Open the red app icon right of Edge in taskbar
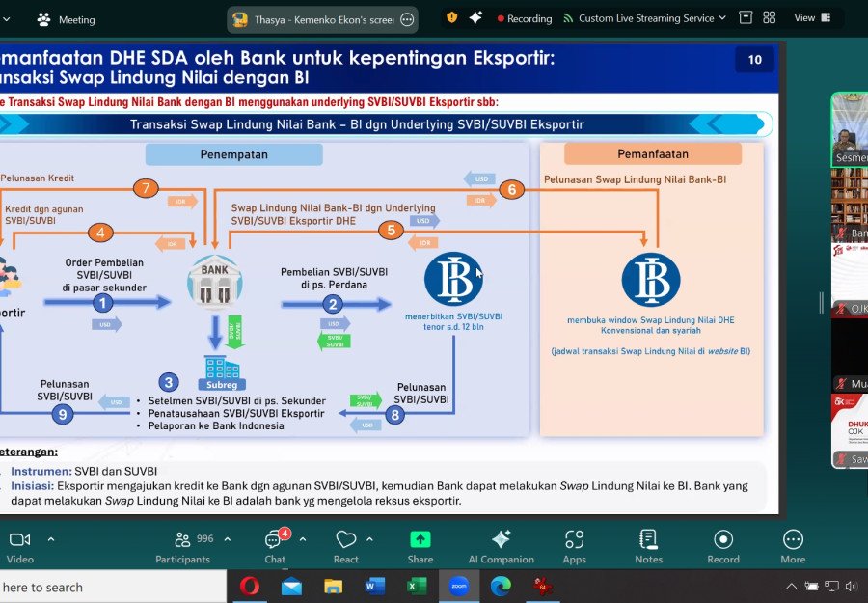Viewport: 868px width, 603px height. [x=542, y=586]
